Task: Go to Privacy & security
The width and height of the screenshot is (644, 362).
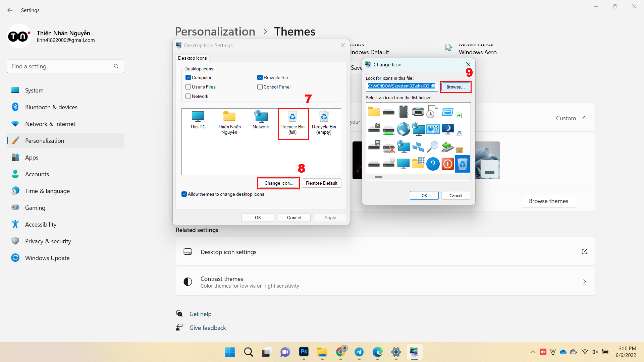Action: point(65,241)
